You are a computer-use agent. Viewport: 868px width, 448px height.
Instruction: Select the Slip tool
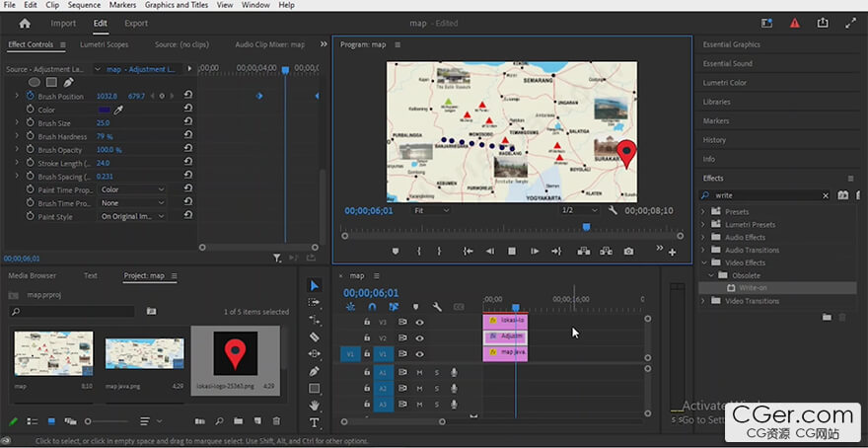tap(314, 353)
